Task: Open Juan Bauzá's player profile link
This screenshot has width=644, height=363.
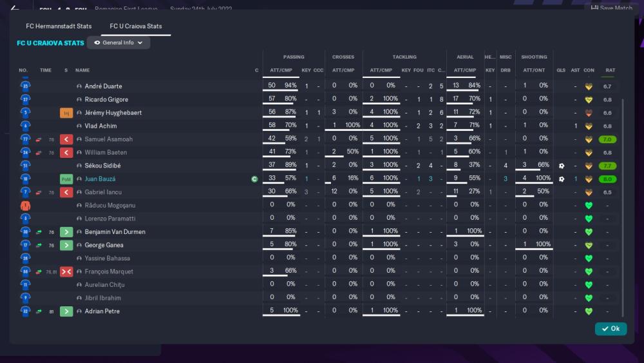Action: point(100,179)
